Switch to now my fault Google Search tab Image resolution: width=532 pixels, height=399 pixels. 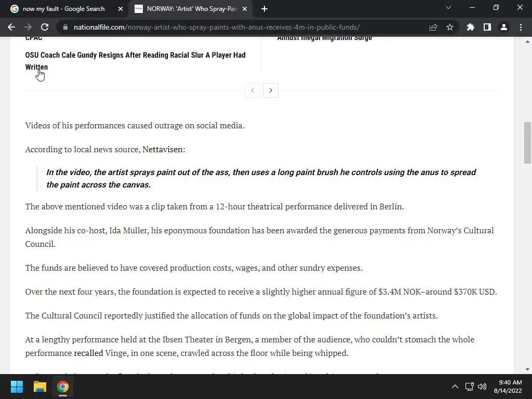click(x=64, y=9)
